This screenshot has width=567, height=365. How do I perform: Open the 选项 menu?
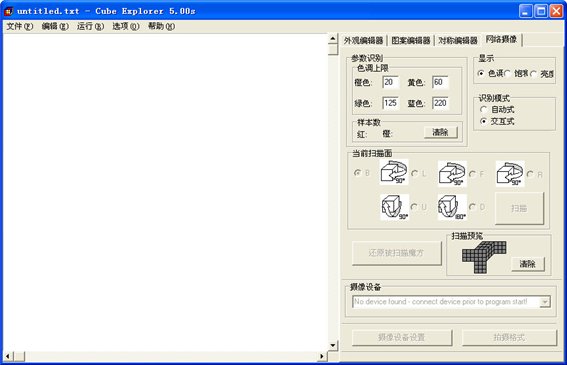click(x=126, y=26)
